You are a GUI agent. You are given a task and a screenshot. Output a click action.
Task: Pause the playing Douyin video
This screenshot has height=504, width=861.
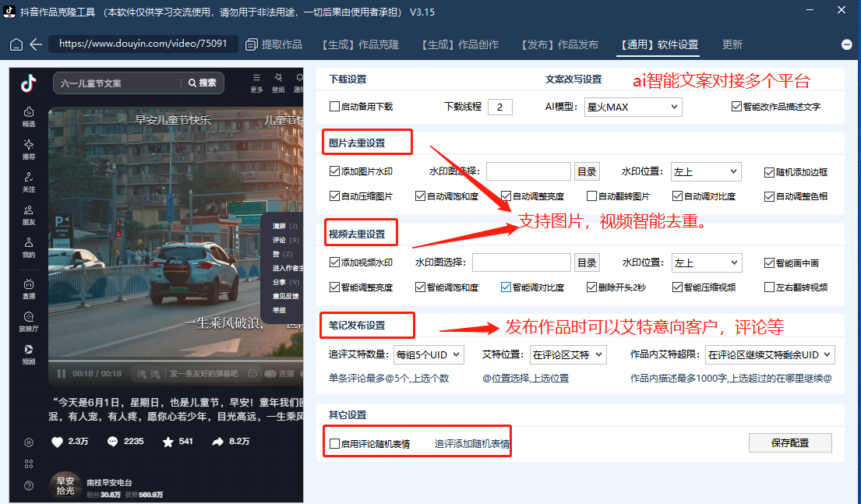point(61,374)
